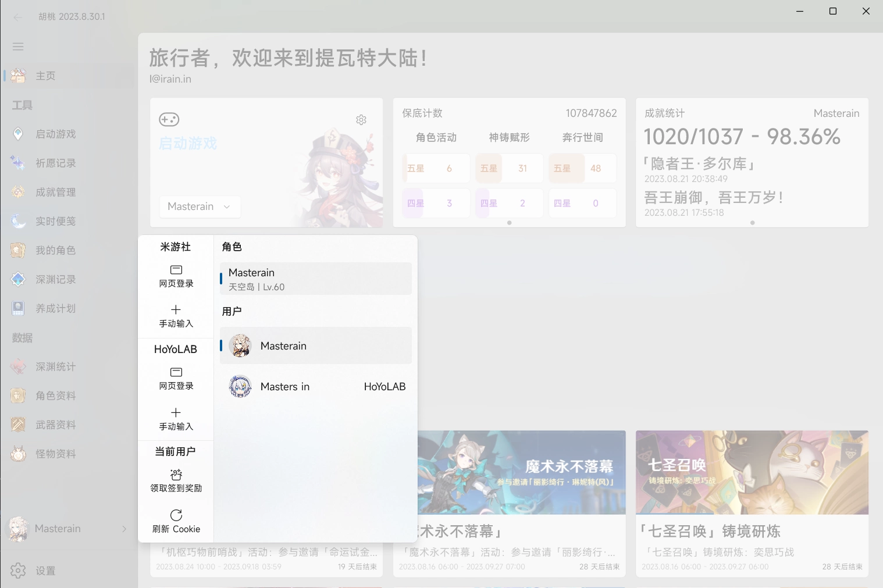Click the 角色资料 sidebar icon
This screenshot has height=588, width=883.
coord(18,395)
